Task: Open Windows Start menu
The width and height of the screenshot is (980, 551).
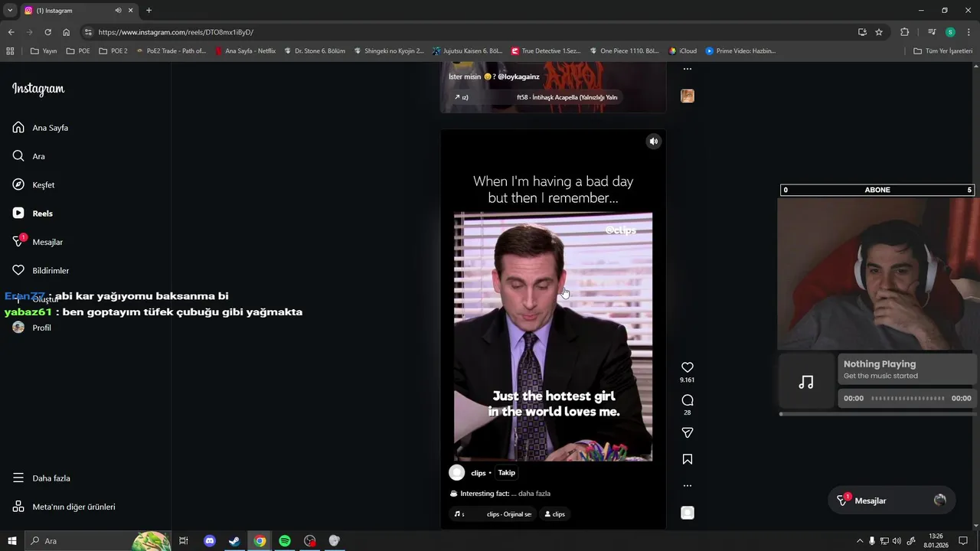Action: (11, 541)
